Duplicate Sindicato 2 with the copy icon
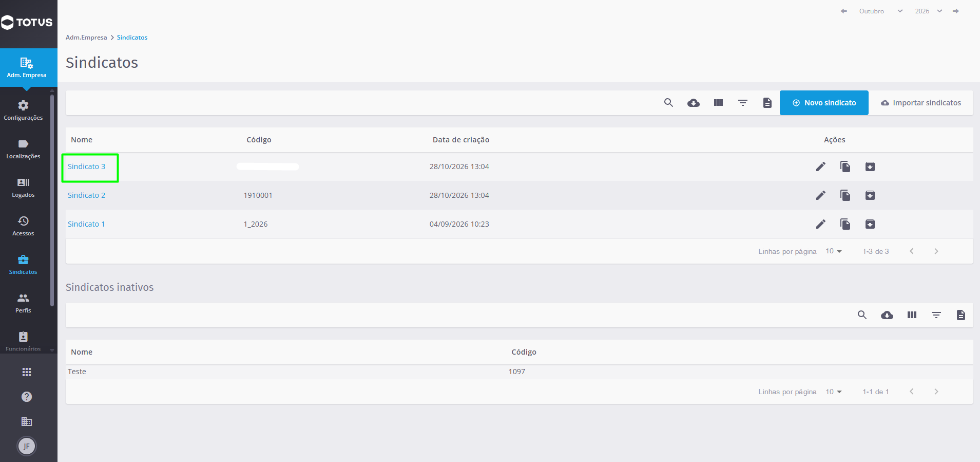The image size is (980, 462). [846, 195]
